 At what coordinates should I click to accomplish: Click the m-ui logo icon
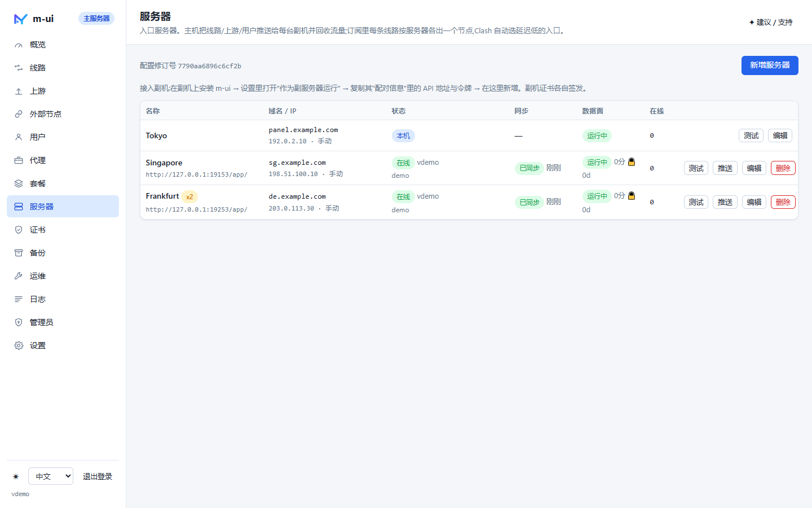click(20, 19)
